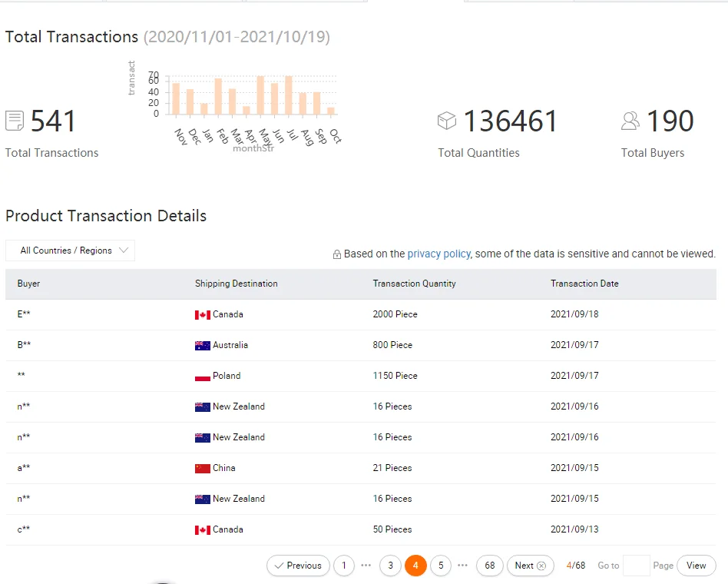Select page 5 in pagination
Screen dimensions: 728x584
[441, 566]
